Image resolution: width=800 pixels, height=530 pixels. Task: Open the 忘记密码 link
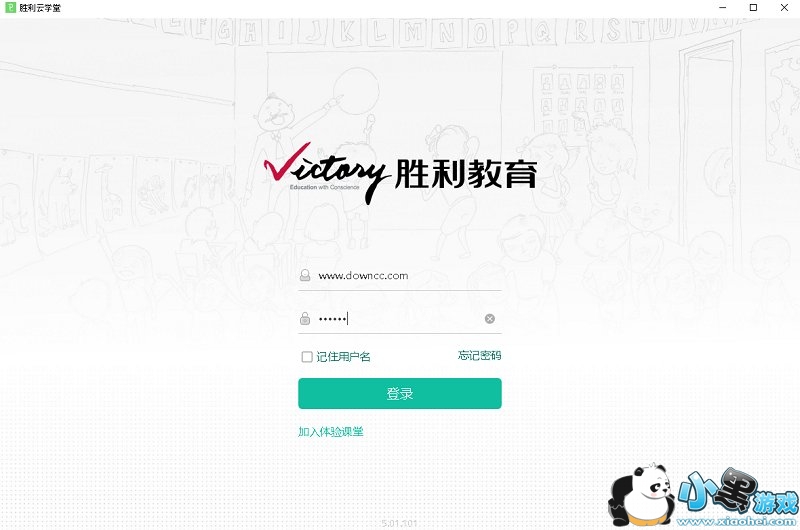tap(480, 356)
